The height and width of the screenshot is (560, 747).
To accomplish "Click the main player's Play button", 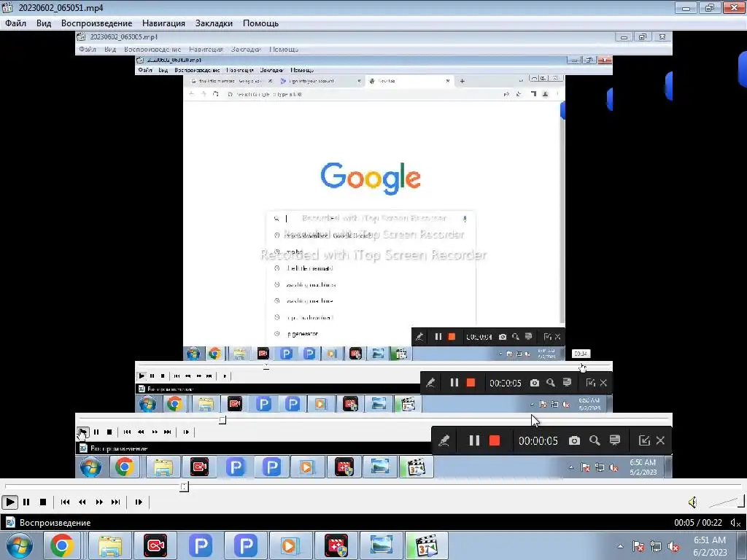I will 9,502.
